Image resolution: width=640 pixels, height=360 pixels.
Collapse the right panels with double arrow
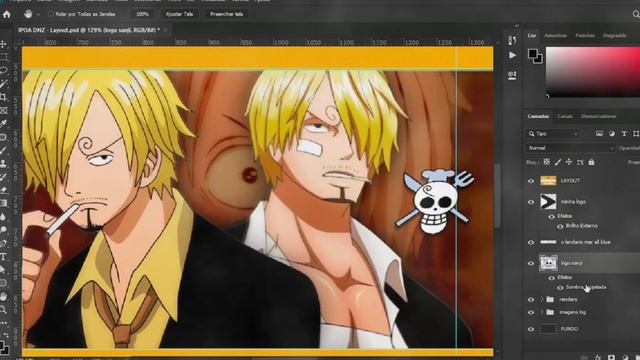click(517, 26)
